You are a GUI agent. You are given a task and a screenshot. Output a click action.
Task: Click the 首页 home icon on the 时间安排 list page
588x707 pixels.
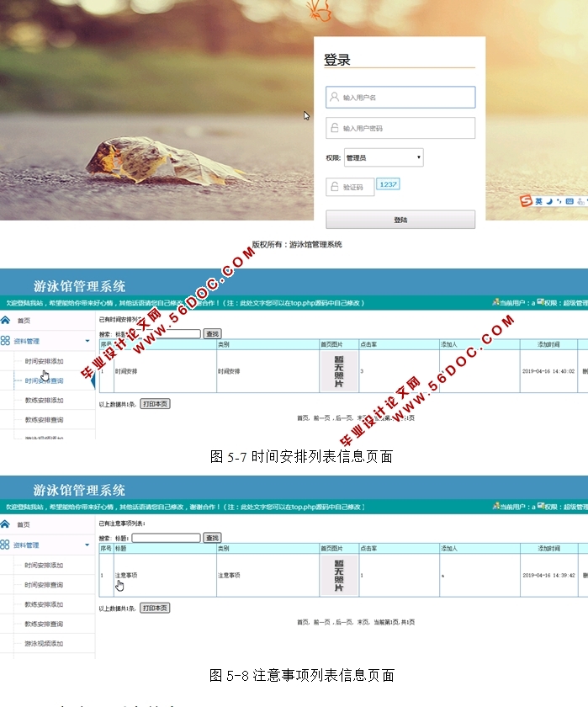[6, 321]
